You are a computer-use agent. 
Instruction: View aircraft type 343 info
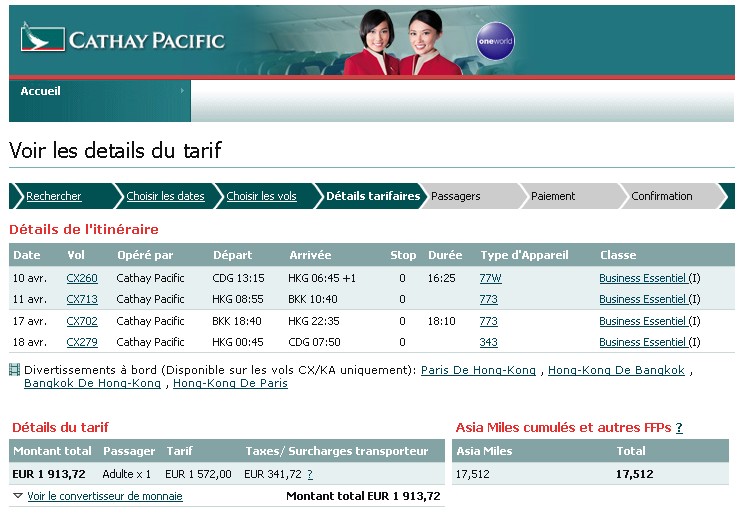[x=488, y=342]
